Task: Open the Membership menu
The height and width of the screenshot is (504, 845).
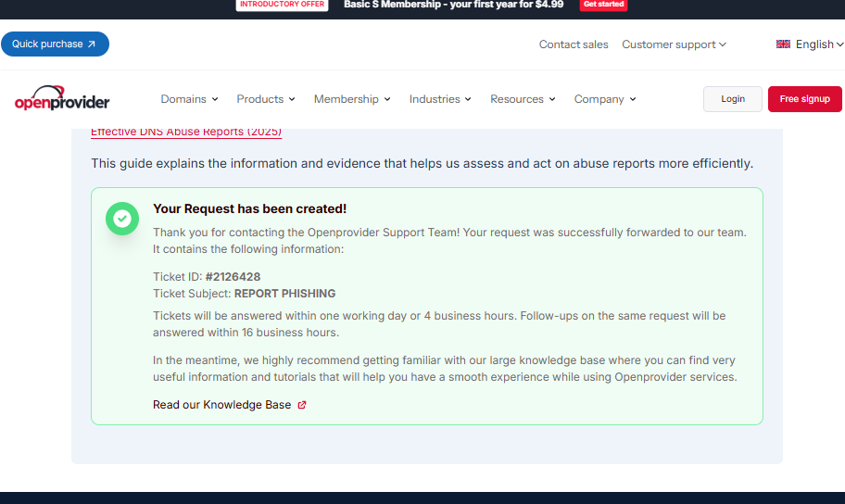Action: pyautogui.click(x=352, y=99)
